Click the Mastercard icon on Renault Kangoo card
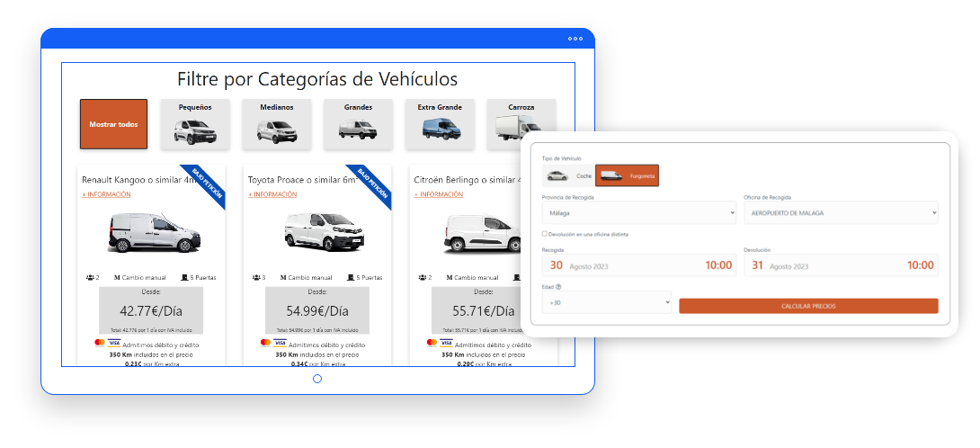The image size is (980, 448). tap(99, 343)
